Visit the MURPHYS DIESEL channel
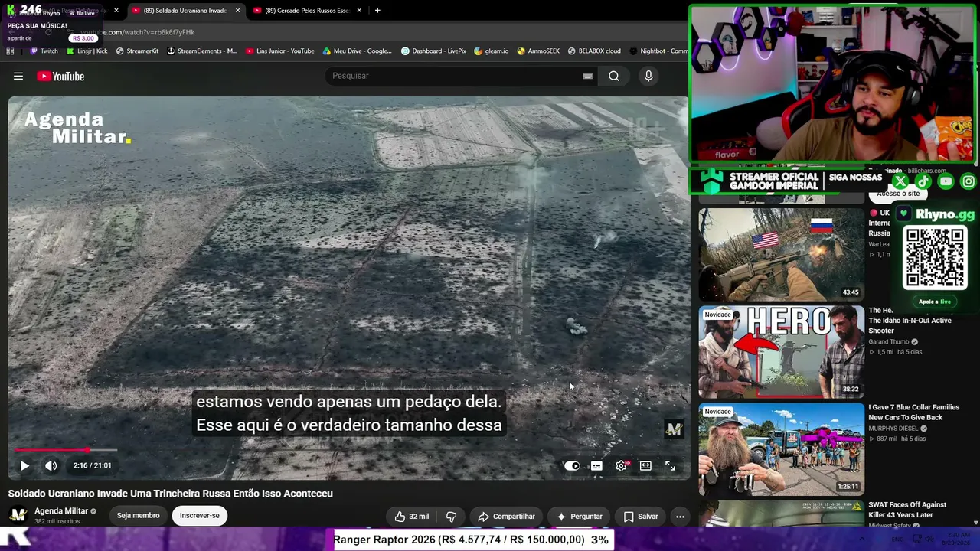This screenshot has height=551, width=980. coord(895,429)
